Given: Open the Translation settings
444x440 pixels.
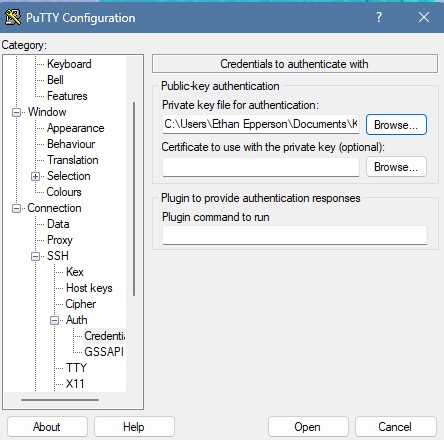Looking at the screenshot, I should [73, 160].
